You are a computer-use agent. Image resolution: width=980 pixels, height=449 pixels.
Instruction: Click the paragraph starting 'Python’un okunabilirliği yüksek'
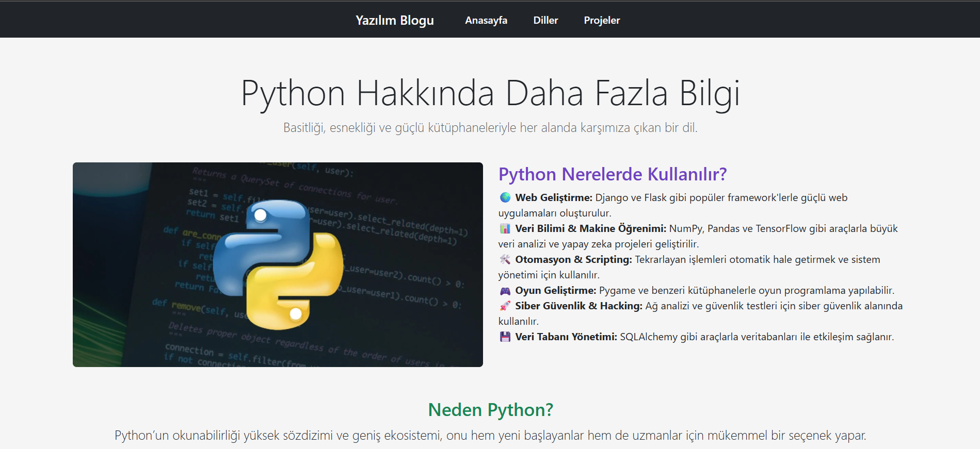pos(490,436)
